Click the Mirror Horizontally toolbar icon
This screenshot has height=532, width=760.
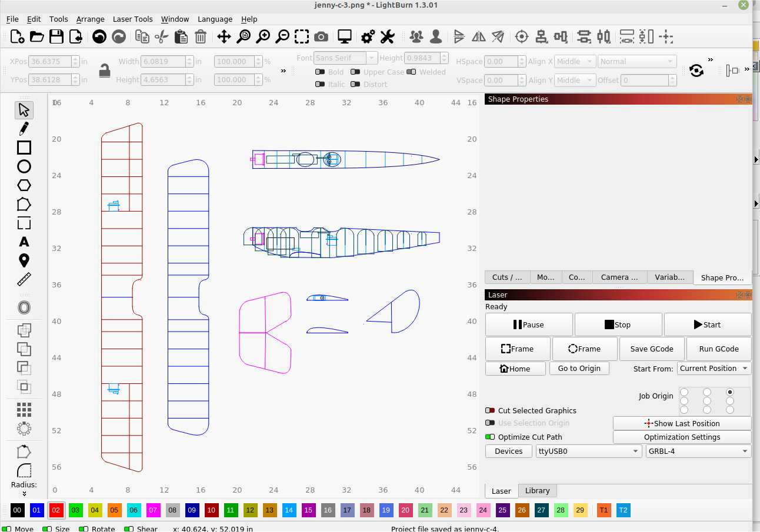coord(479,36)
